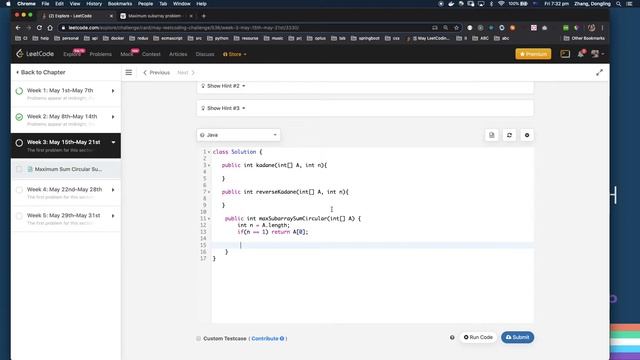Click the browser address bar
640x360 pixels.
click(245, 28)
